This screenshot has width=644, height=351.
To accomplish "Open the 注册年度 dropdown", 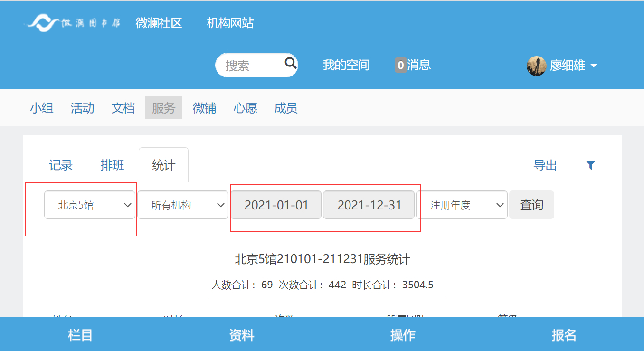I will tap(462, 205).
